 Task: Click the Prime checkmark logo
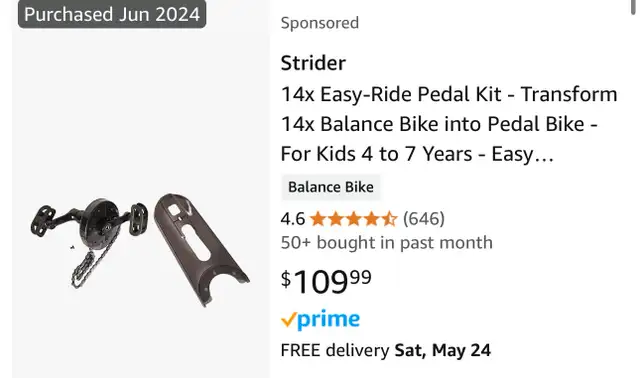(x=288, y=320)
